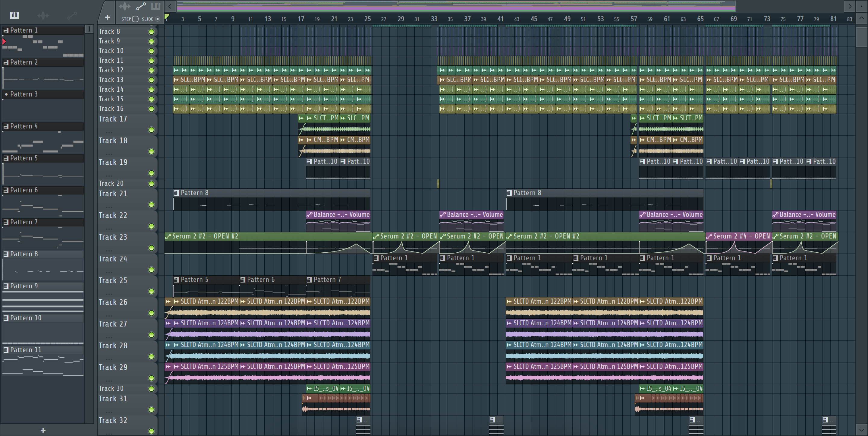This screenshot has width=868, height=436.
Task: Select Pattern 11 in the picker list
Action: (x=43, y=350)
